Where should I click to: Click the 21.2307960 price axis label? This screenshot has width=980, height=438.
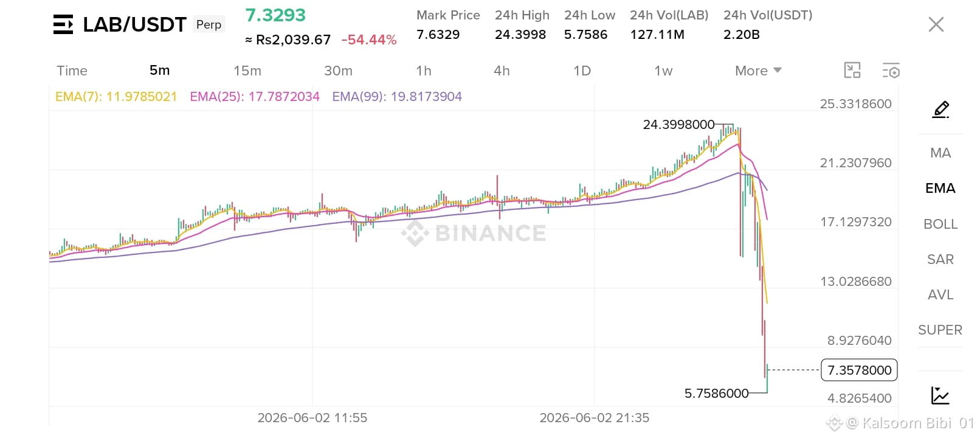point(856,163)
